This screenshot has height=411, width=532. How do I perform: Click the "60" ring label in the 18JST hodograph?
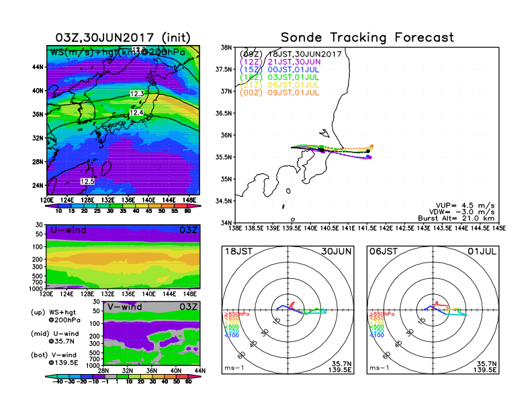pyautogui.click(x=241, y=355)
